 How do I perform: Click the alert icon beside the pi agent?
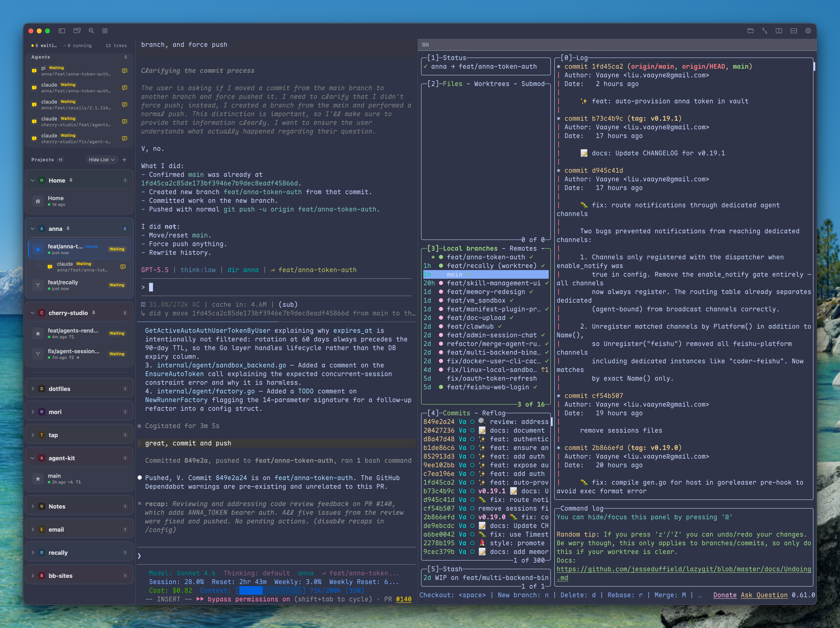(34, 71)
